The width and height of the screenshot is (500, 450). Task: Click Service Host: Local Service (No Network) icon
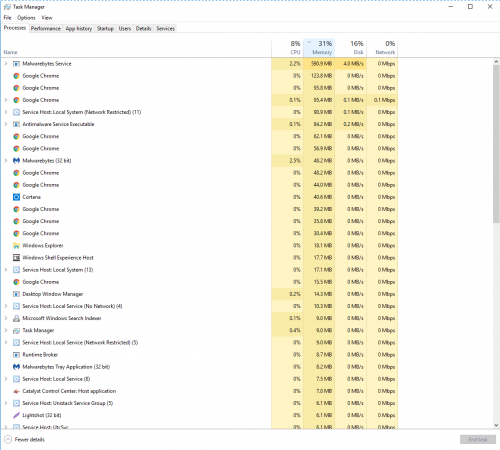(16, 306)
